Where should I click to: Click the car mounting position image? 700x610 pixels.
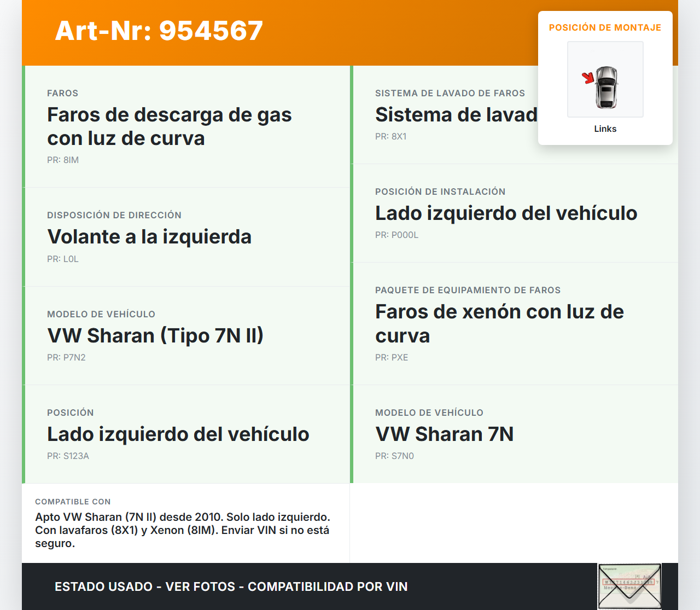click(605, 80)
